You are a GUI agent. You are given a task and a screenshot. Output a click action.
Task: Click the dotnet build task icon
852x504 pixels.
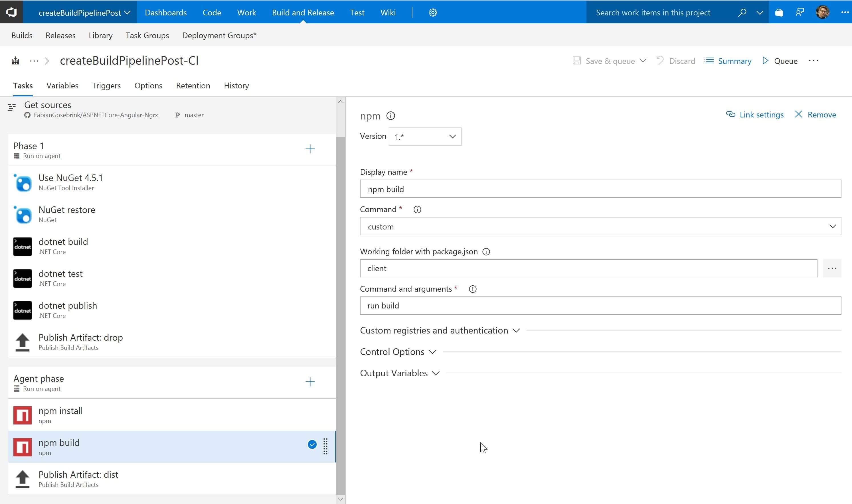tap(22, 246)
